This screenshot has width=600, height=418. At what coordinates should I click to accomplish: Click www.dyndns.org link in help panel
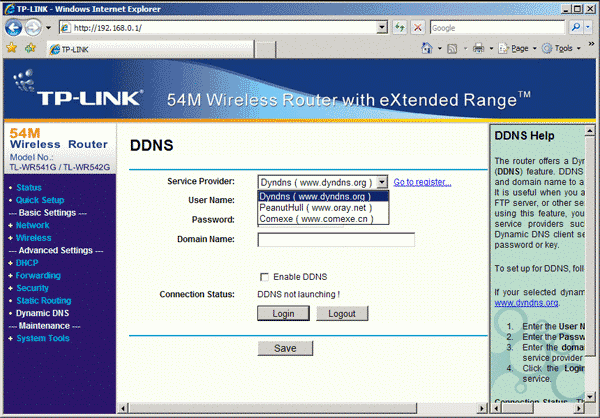point(526,303)
